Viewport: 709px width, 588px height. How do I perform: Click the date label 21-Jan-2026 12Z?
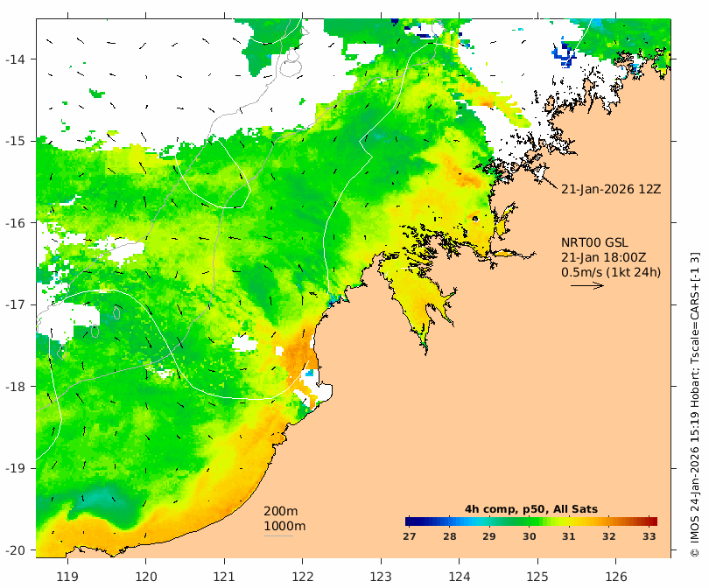point(611,189)
